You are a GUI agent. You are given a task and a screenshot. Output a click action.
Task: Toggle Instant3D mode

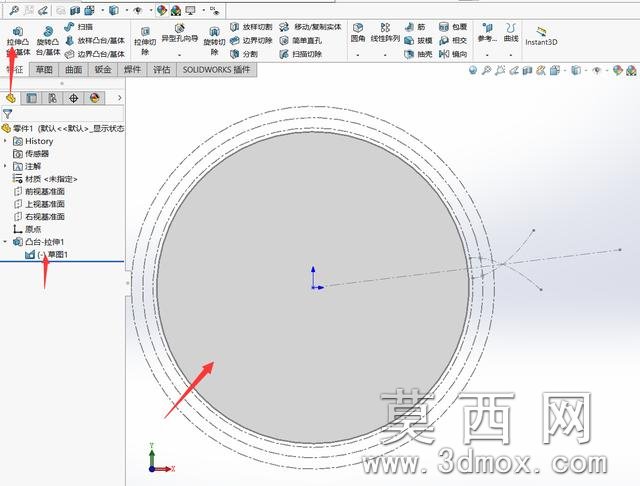[541, 36]
